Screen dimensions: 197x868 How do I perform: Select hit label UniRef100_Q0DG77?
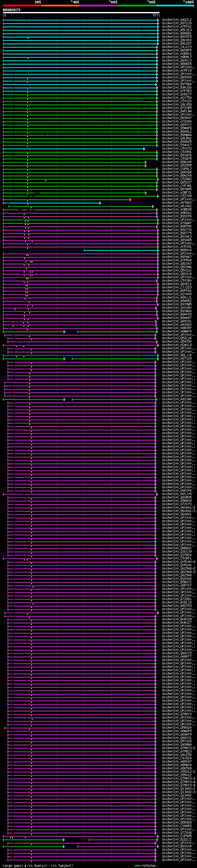(177, 94)
